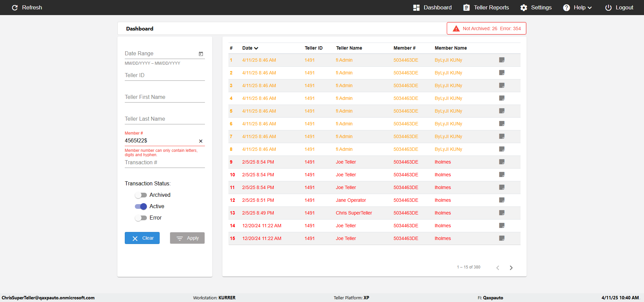
Task: Go to the previous page of results
Action: pos(498,267)
